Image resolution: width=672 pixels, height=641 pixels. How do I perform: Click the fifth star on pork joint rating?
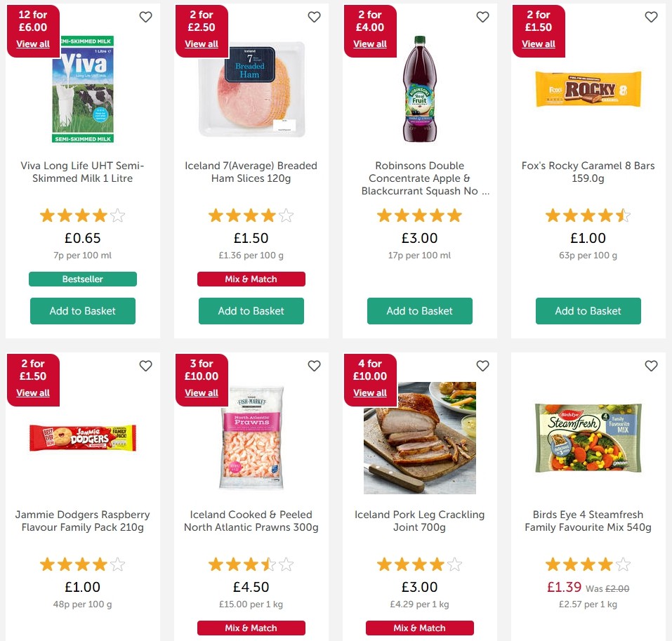click(x=455, y=564)
